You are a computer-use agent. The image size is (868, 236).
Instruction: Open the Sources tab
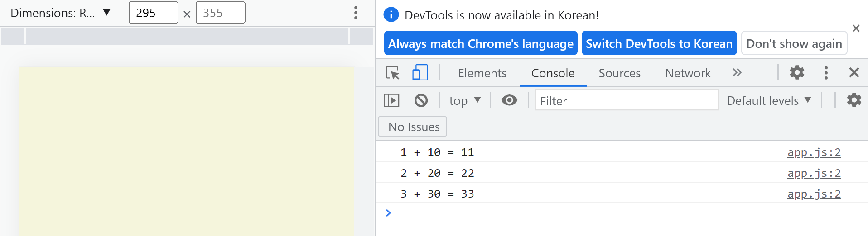tap(619, 73)
